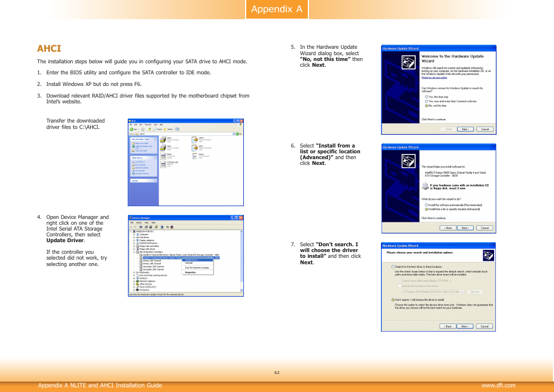This screenshot has height=392, width=554.
Task: Open Shared Documents from Other Places
Action: click(141, 168)
